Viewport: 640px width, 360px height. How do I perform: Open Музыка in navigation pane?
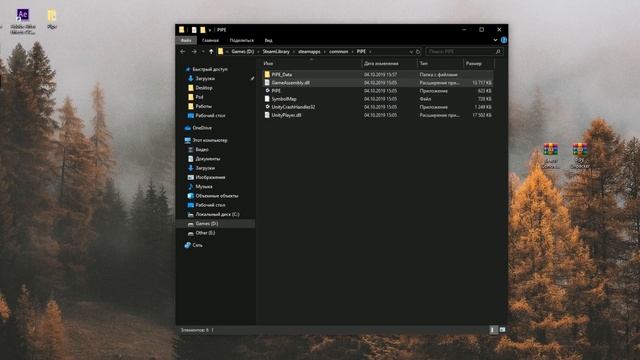[x=204, y=187]
